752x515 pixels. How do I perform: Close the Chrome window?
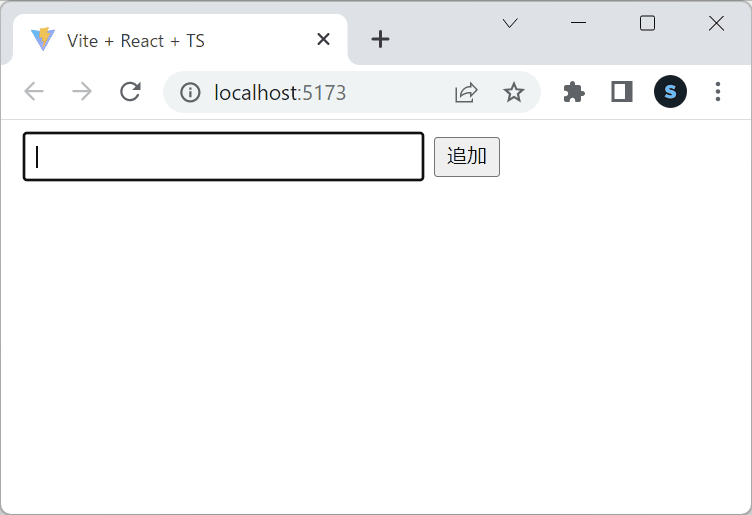point(717,23)
